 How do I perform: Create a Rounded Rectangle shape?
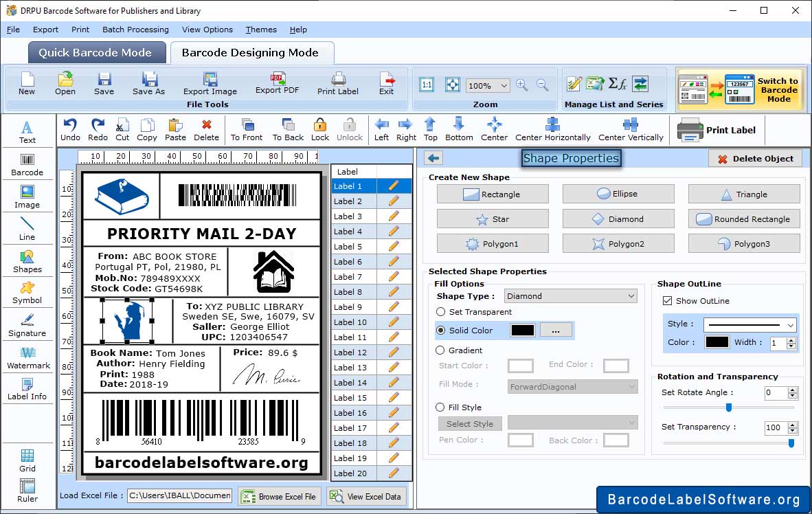pos(744,219)
